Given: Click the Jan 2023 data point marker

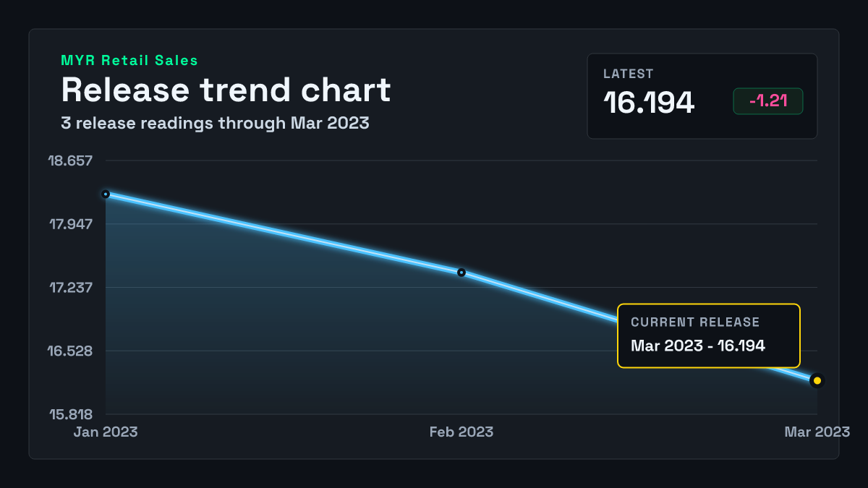Looking at the screenshot, I should (106, 194).
